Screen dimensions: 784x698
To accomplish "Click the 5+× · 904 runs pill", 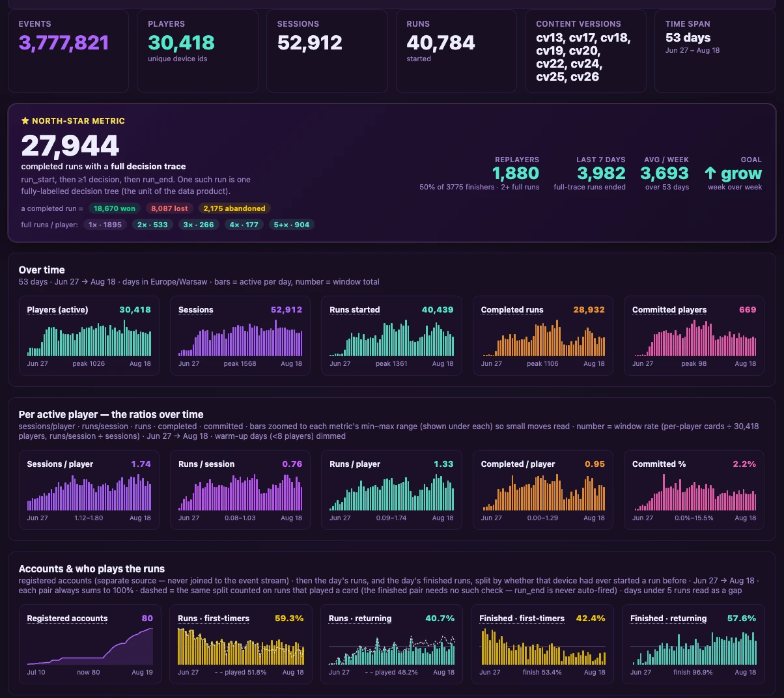I will [292, 225].
